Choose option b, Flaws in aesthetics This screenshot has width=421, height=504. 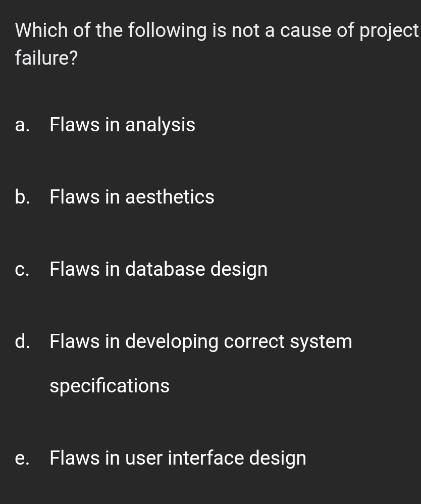(x=132, y=197)
